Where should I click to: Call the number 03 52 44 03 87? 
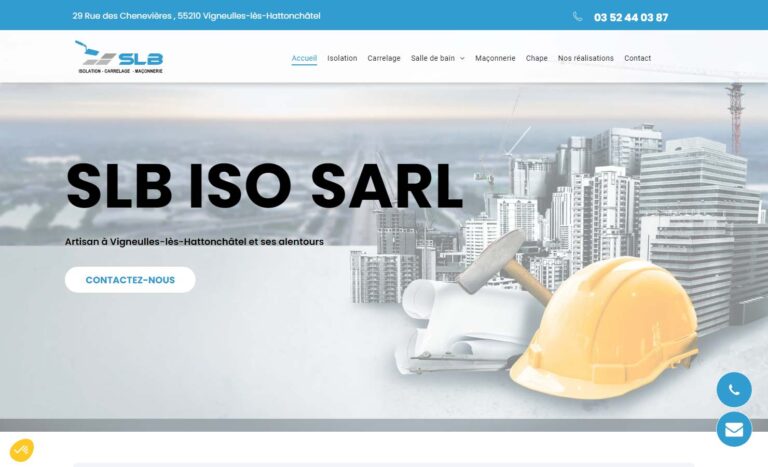click(x=631, y=18)
